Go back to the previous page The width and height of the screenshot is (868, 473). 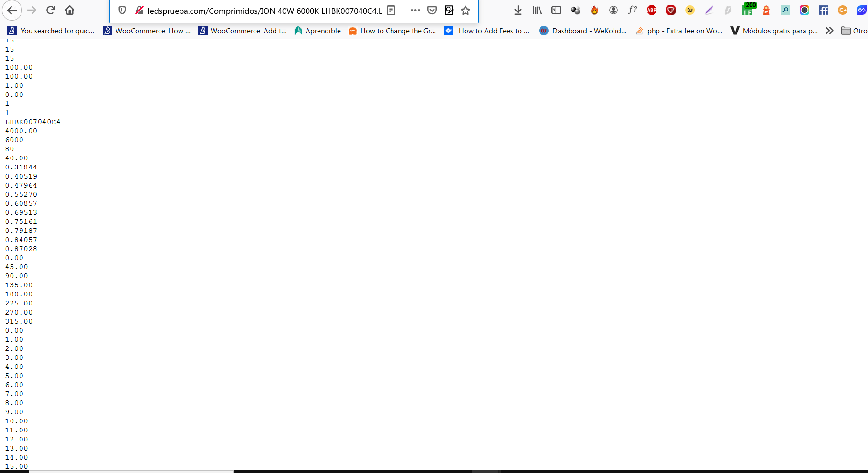(12, 10)
